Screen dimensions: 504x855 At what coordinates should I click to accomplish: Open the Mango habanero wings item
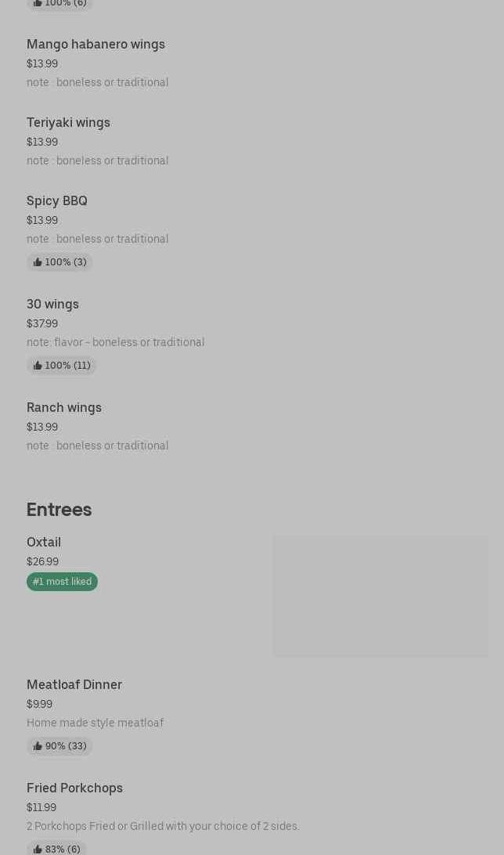pyautogui.click(x=95, y=44)
